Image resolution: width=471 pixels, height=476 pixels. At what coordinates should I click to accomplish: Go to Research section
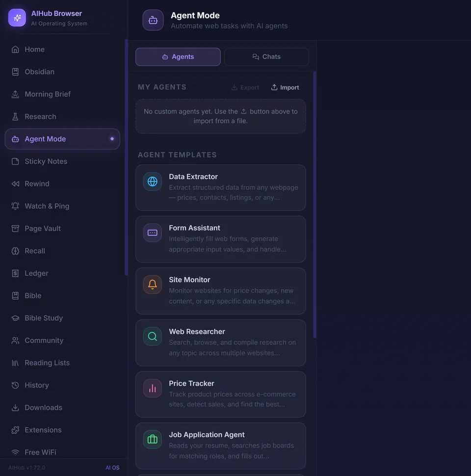coord(62,117)
